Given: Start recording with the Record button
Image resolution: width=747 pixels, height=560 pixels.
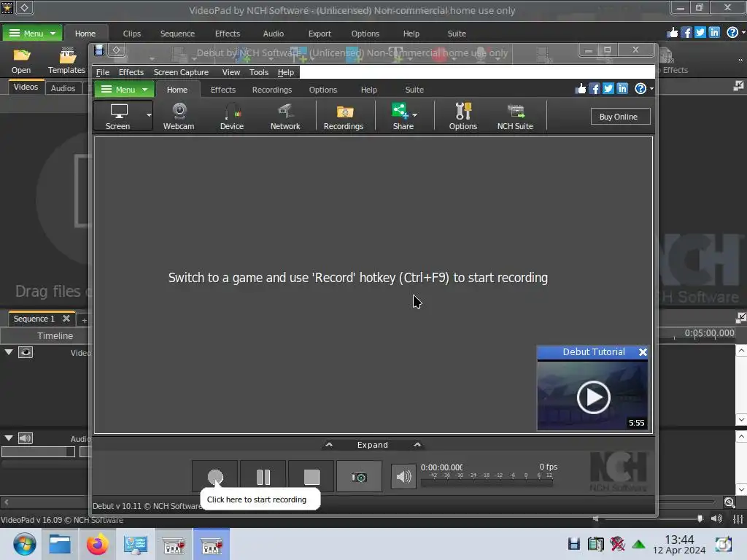Looking at the screenshot, I should point(215,476).
